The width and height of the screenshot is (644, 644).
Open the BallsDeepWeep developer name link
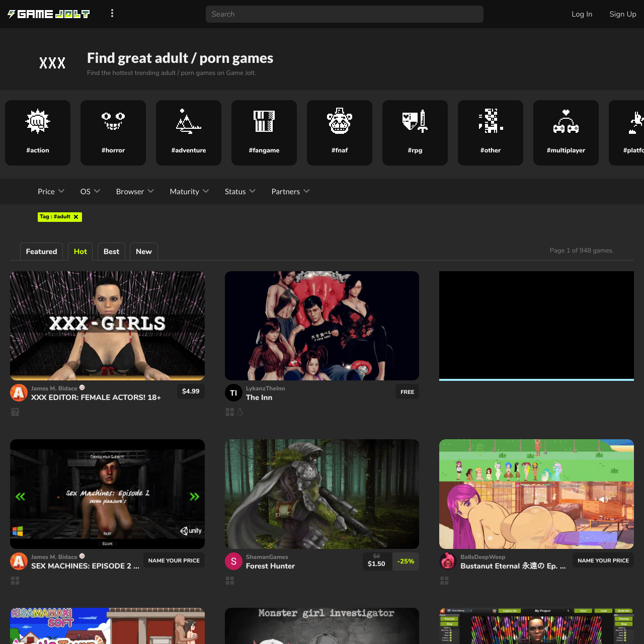tap(482, 557)
